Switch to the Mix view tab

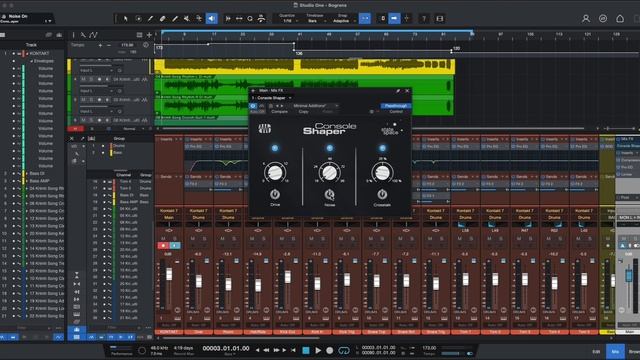click(615, 351)
